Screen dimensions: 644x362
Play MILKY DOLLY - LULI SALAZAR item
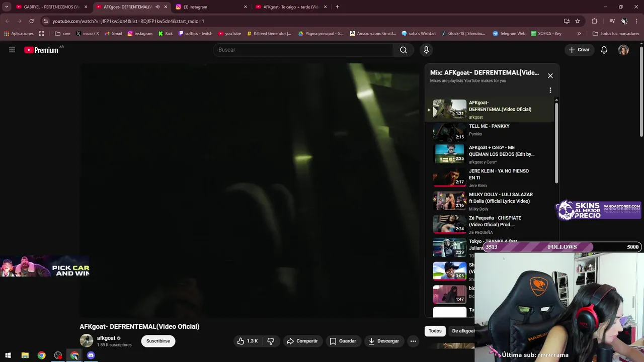501,198
